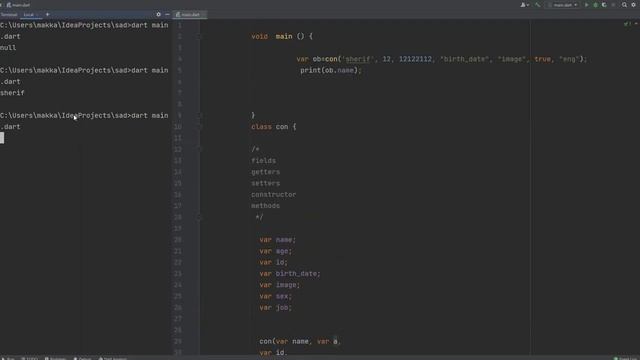Click the '12122112' argument in constructor call
Viewport: 640px width, 360px height.
415,59
